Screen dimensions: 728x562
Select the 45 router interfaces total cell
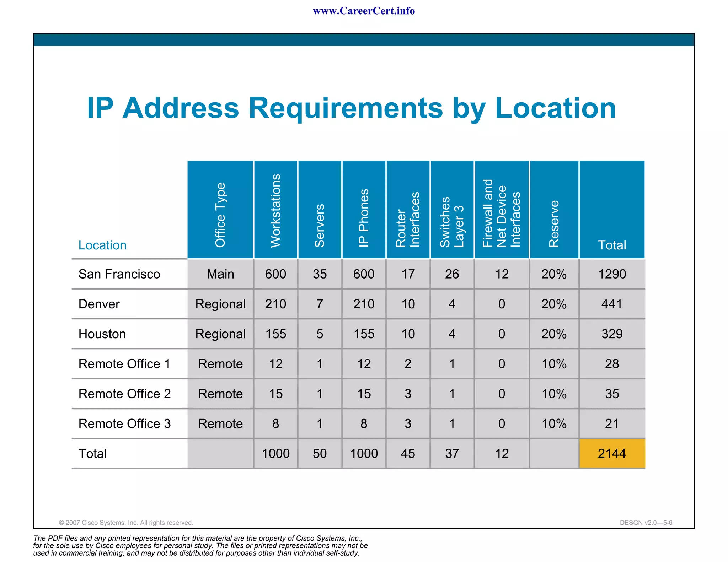[408, 453]
